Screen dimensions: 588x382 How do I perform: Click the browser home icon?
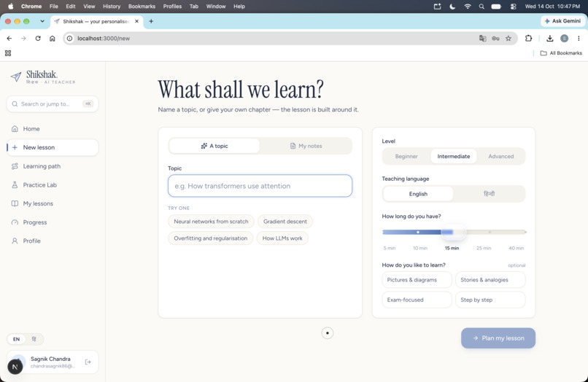click(52, 38)
